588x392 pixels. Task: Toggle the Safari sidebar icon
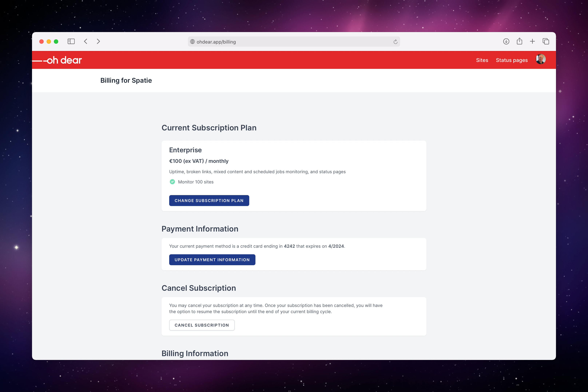coord(71,42)
